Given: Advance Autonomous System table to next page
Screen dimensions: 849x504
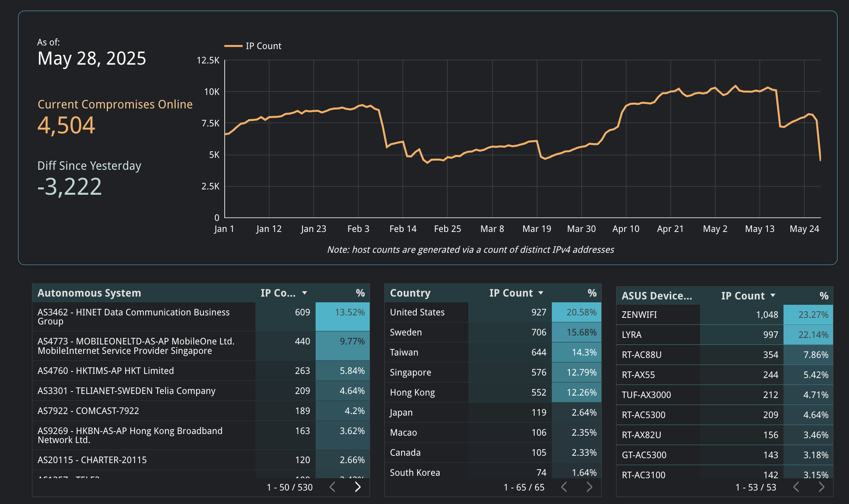Looking at the screenshot, I should point(358,487).
